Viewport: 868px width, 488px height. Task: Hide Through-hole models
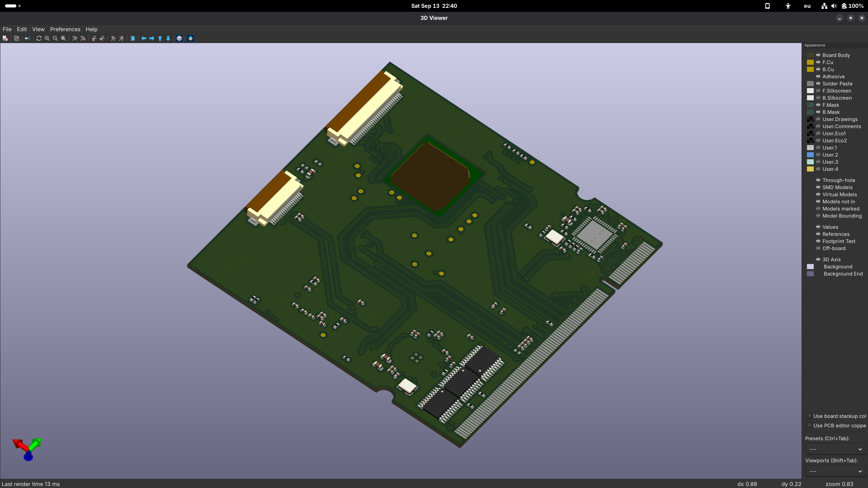click(818, 180)
